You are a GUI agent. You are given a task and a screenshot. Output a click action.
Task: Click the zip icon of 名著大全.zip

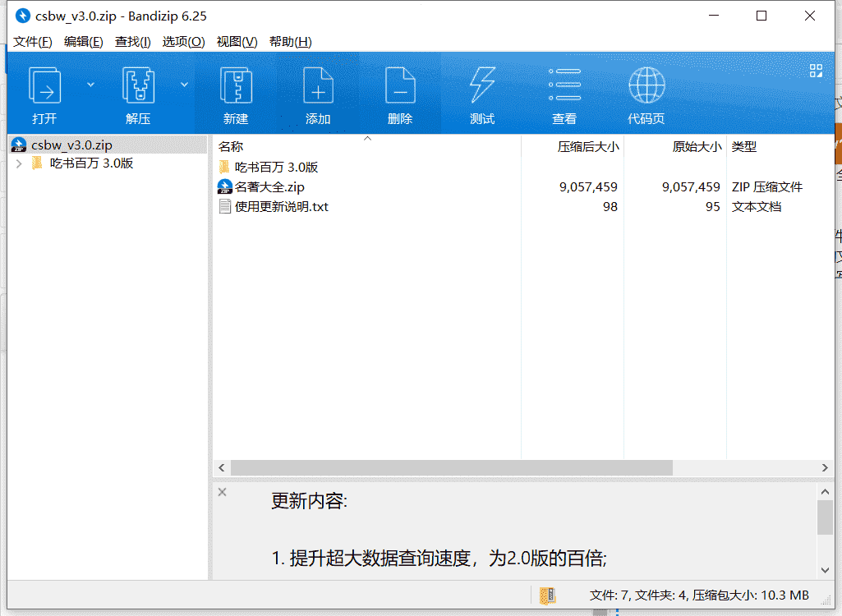point(224,187)
